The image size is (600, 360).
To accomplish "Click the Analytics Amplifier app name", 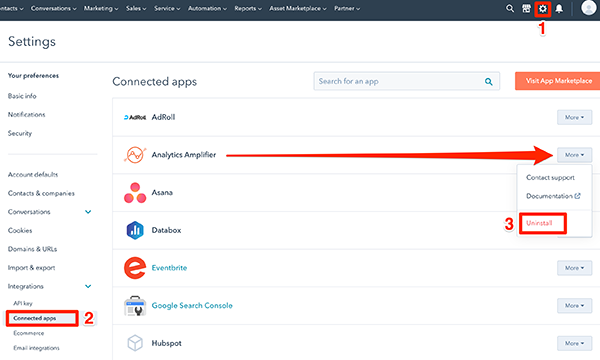I will pyautogui.click(x=184, y=155).
